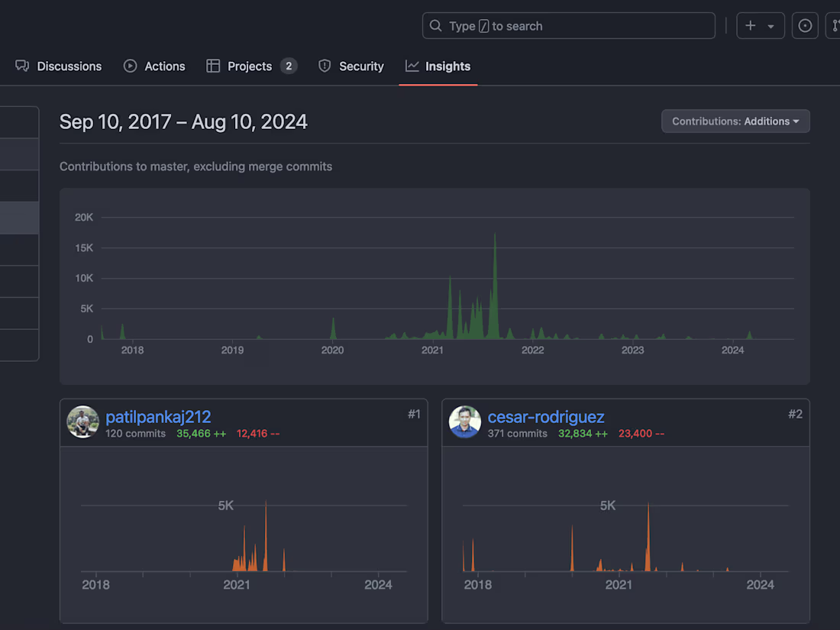
Task: Click the Actions play-circle icon
Action: [x=130, y=66]
